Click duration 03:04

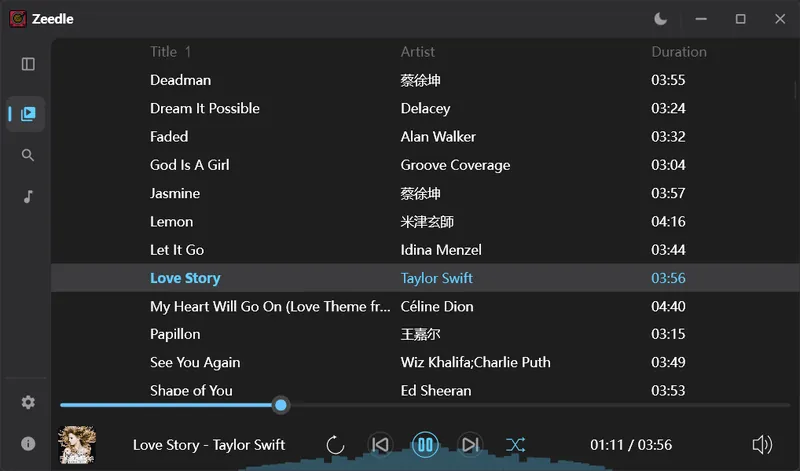(668, 165)
